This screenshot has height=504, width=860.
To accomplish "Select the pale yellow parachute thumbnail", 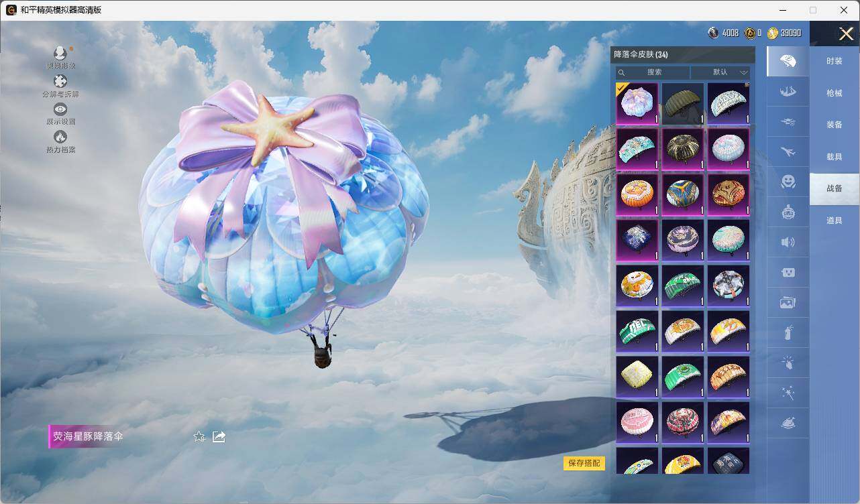I will pos(637,377).
